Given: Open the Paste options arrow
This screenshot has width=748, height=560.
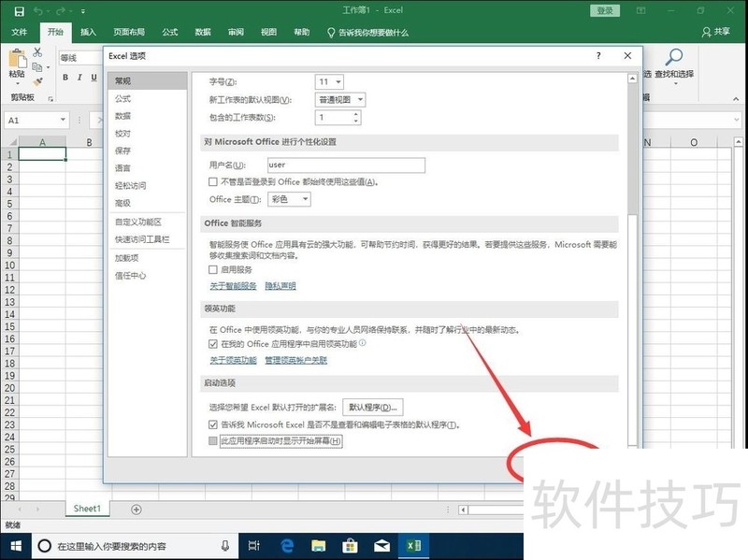Looking at the screenshot, I should pos(17,83).
